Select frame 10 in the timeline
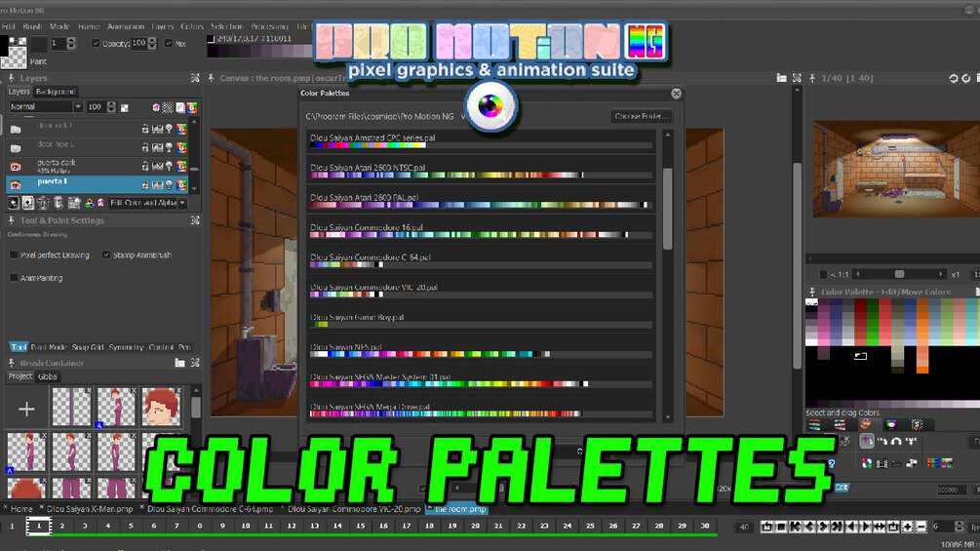 pyautogui.click(x=246, y=526)
